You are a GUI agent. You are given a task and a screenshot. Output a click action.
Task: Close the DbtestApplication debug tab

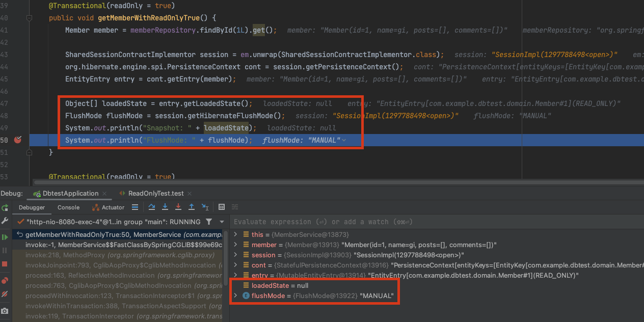tap(105, 194)
